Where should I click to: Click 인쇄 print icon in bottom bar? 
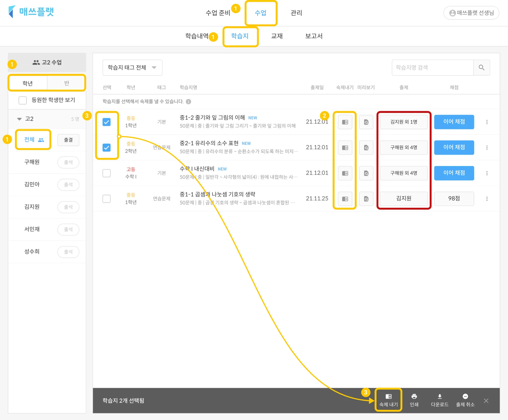[414, 396]
